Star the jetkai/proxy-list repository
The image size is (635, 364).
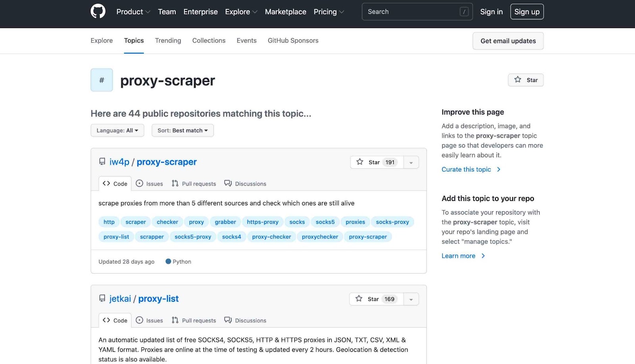pos(376,299)
